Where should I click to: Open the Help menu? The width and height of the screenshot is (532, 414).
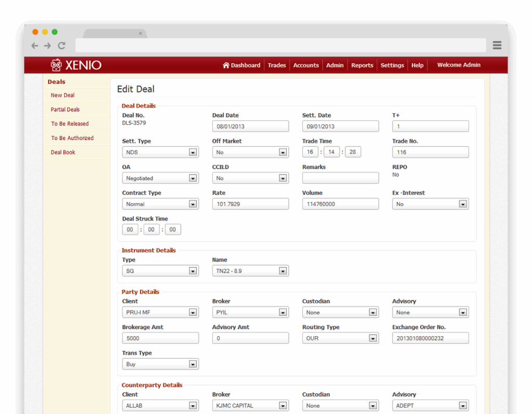click(417, 65)
